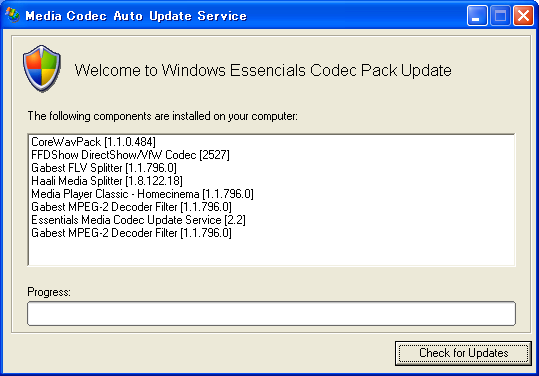Viewport: 539px width, 376px height.
Task: Click the Progress label text
Action: tap(49, 292)
